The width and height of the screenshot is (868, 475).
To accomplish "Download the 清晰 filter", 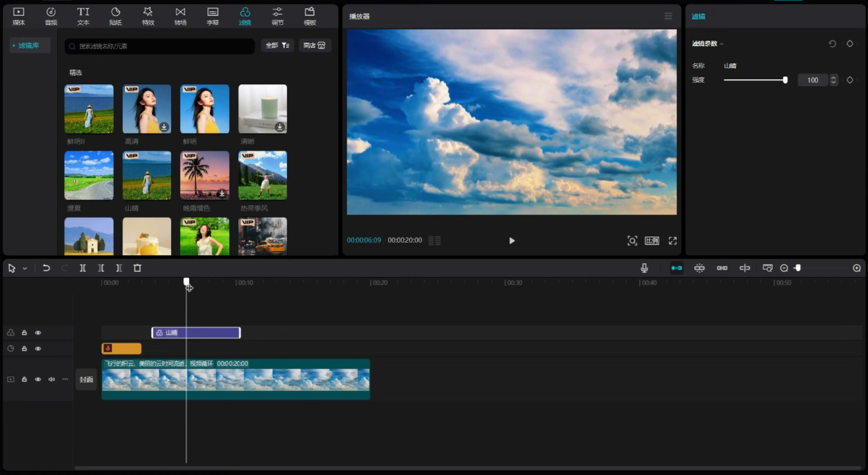I will click(x=280, y=127).
